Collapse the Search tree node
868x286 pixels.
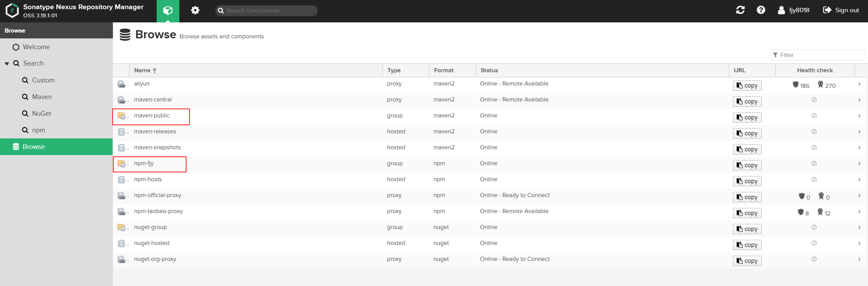pos(7,63)
